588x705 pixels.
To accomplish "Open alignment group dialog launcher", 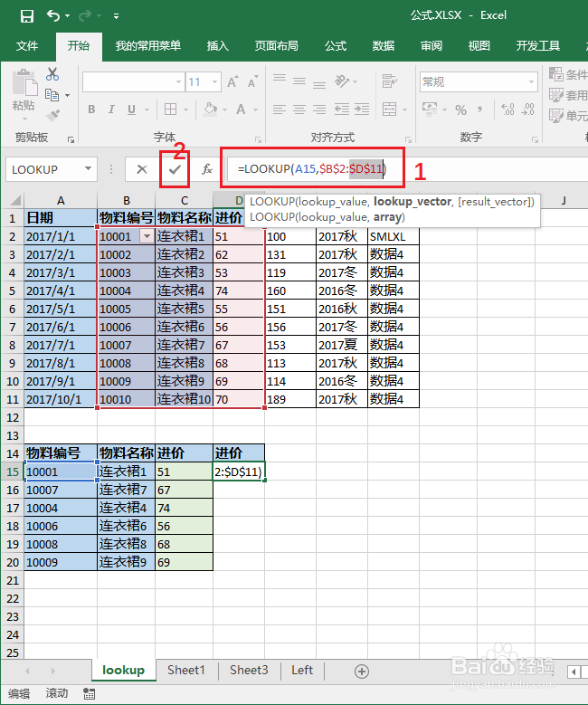I will click(x=408, y=140).
